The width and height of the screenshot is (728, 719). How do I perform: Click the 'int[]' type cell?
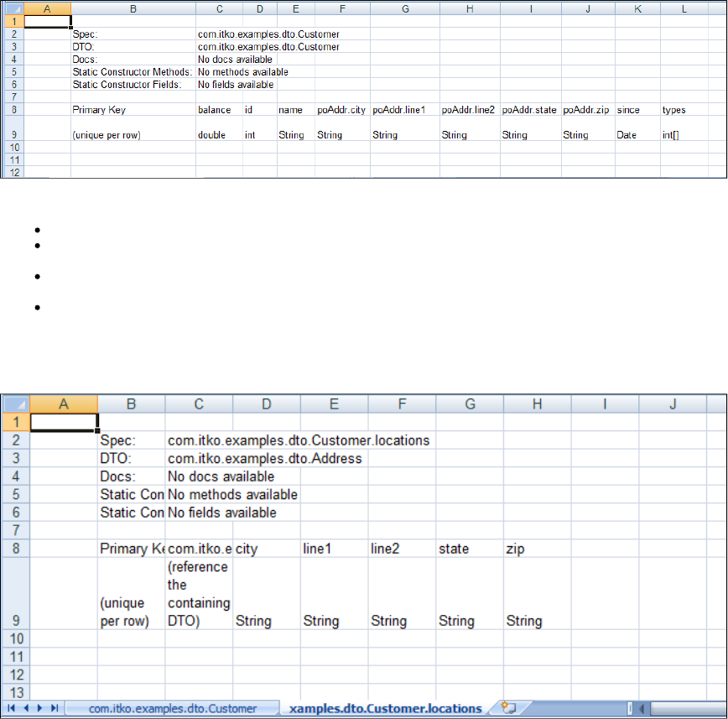(684, 128)
